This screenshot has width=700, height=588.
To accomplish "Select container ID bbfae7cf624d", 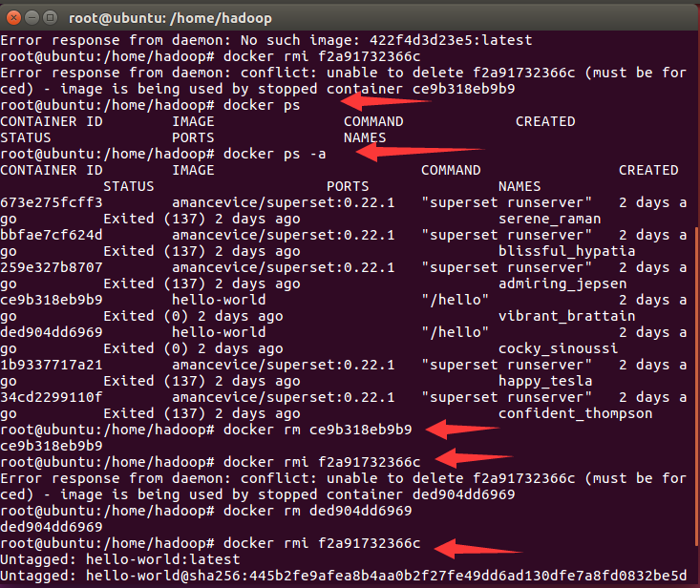I will (x=52, y=235).
